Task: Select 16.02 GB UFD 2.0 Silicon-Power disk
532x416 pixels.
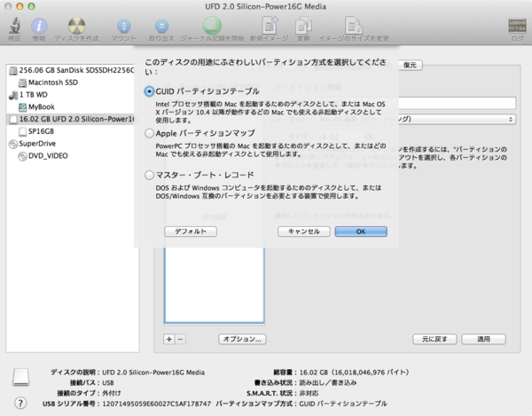Action: pos(73,119)
